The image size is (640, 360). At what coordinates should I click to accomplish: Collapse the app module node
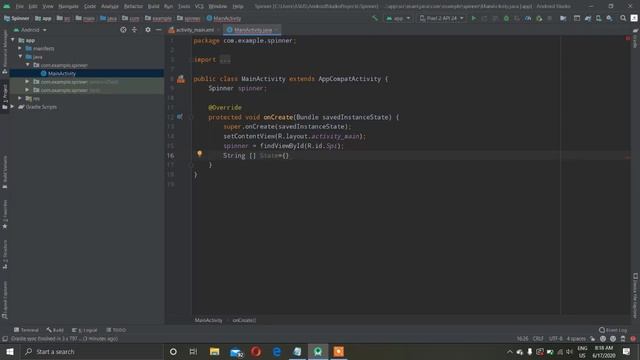pos(13,40)
